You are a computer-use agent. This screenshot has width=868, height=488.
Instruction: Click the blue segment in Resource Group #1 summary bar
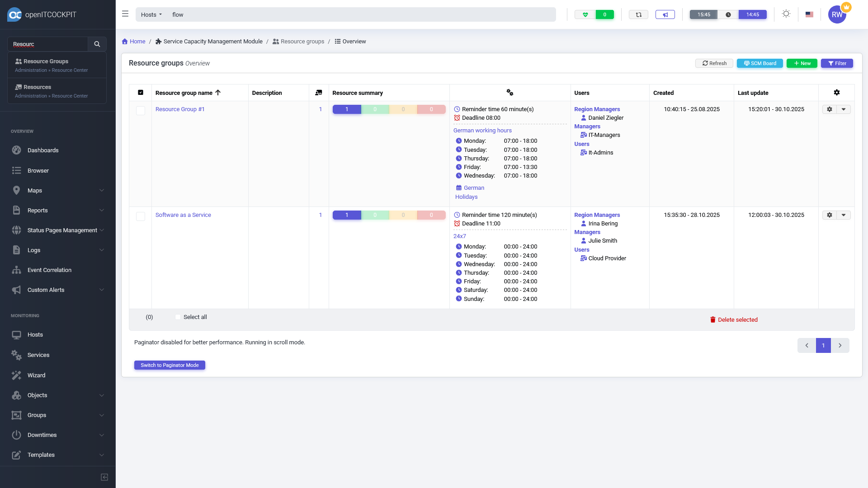347,109
